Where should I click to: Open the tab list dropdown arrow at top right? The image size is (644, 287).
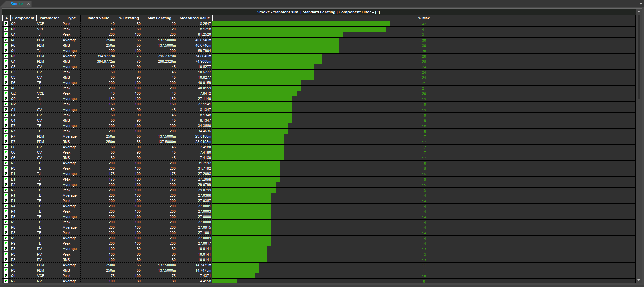point(641,4)
